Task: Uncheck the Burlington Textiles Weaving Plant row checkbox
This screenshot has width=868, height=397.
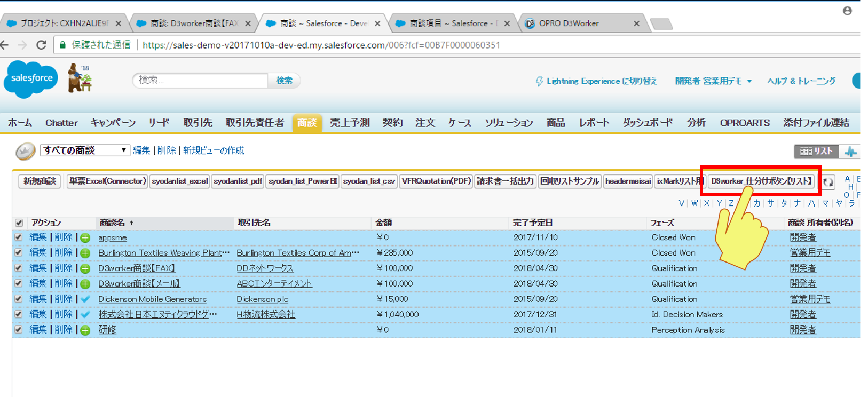Action: point(19,253)
